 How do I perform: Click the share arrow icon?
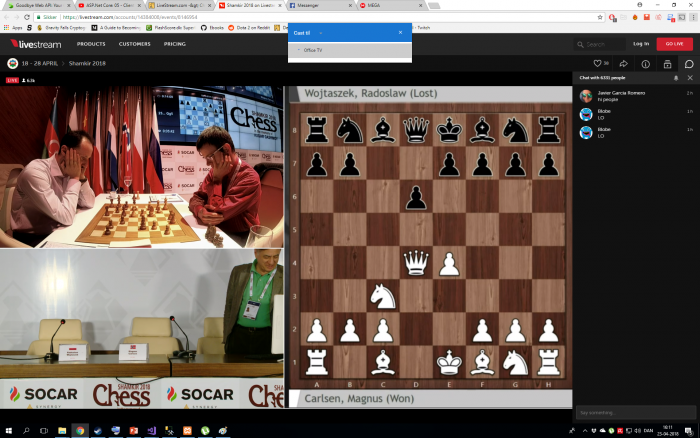point(622,64)
